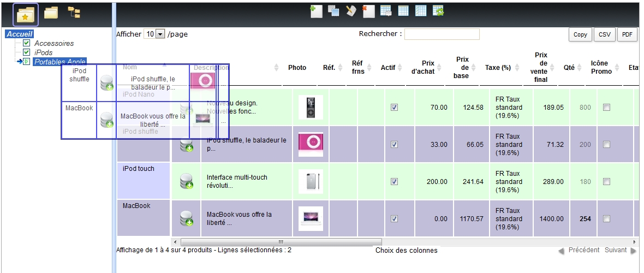Edit product using the pencil and paper icon

[x=350, y=11]
